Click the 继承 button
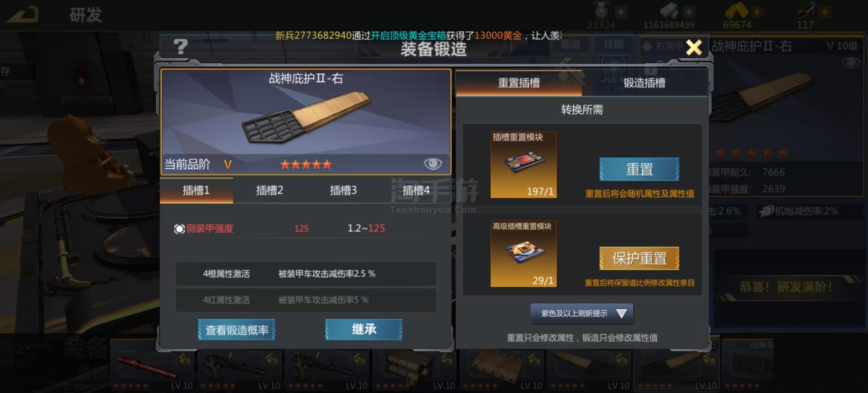 pyautogui.click(x=364, y=329)
